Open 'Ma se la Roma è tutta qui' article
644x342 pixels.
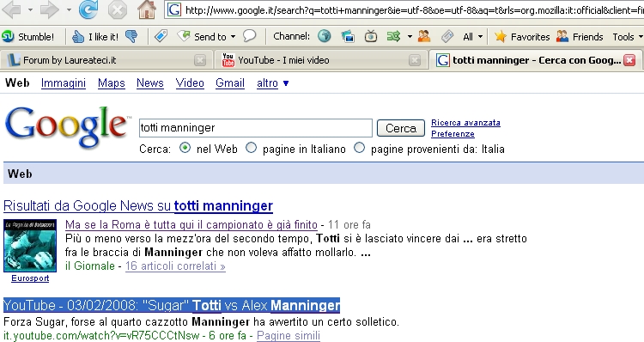click(x=191, y=225)
